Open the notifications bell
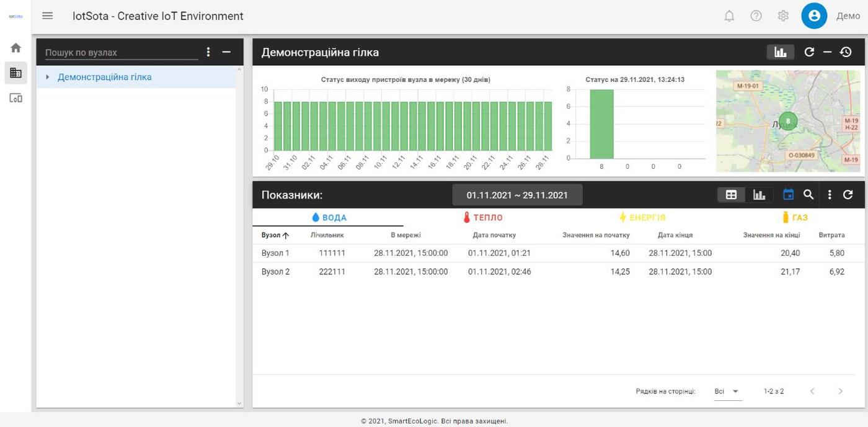This screenshot has width=868, height=427. coord(729,16)
